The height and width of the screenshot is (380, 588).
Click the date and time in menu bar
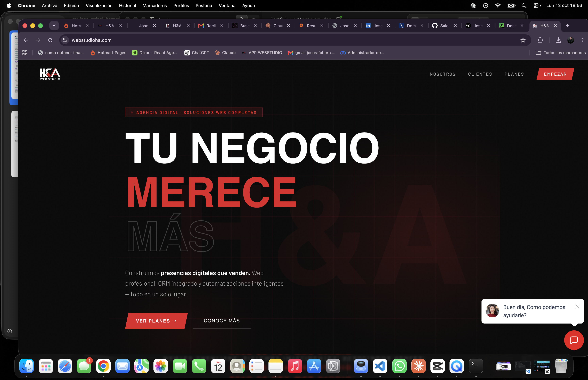coord(564,5)
